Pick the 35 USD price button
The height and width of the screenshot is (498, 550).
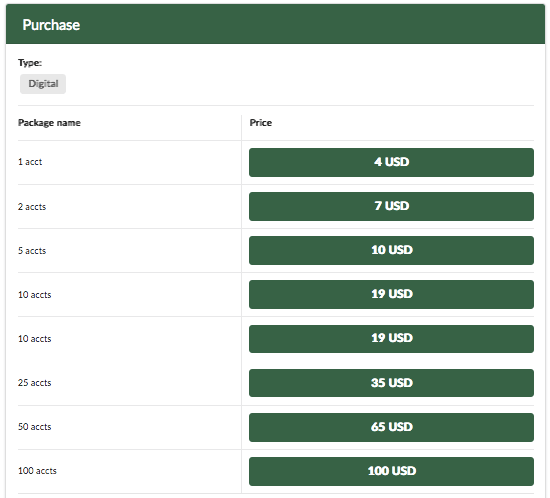click(x=391, y=383)
